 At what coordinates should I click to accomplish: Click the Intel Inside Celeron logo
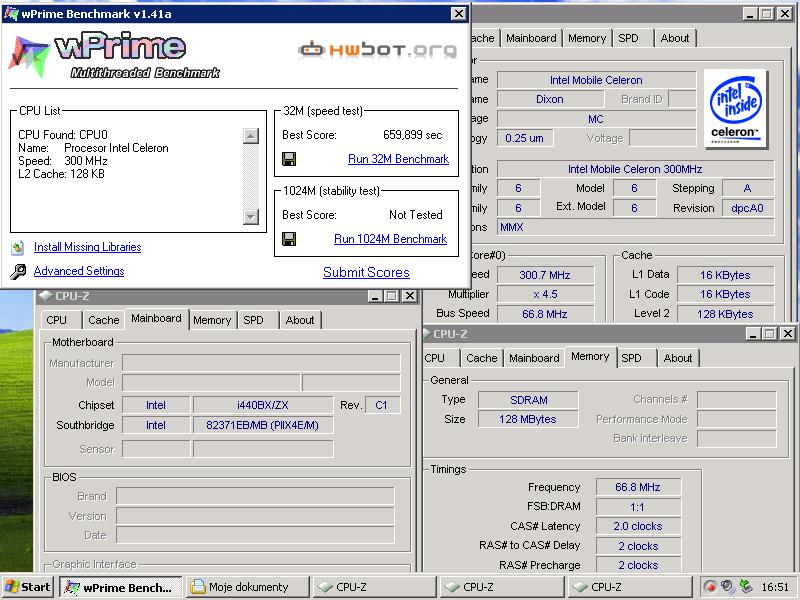point(735,109)
